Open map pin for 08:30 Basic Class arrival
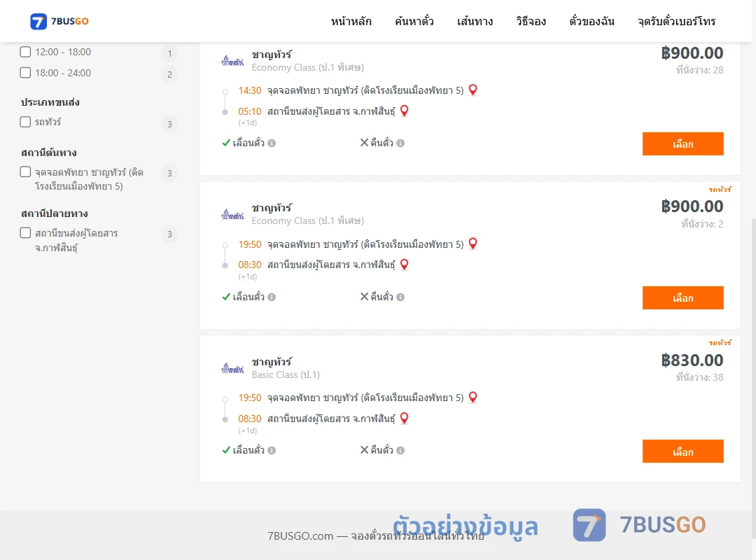The width and height of the screenshot is (756, 560). (x=405, y=418)
